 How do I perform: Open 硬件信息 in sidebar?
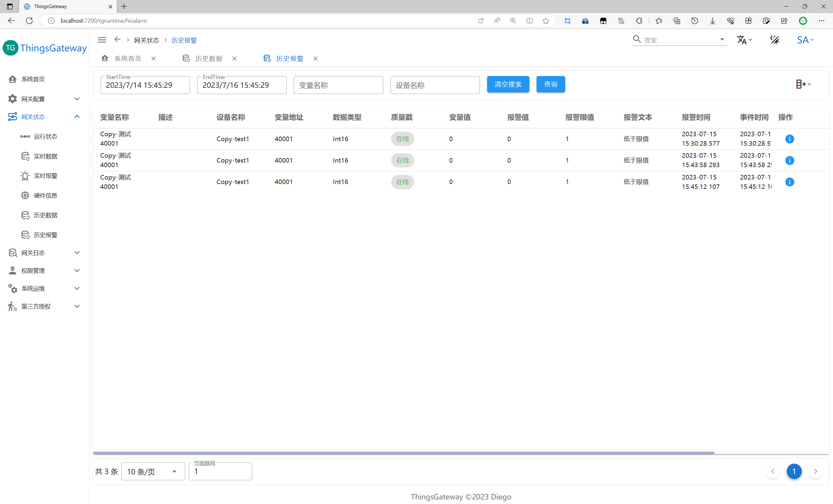point(45,195)
